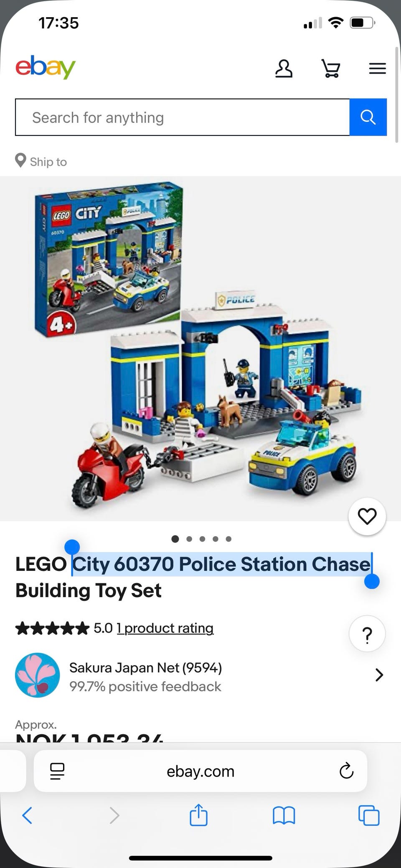Open the shopping cart
Viewport: 401px width, 868px height.
coord(330,69)
